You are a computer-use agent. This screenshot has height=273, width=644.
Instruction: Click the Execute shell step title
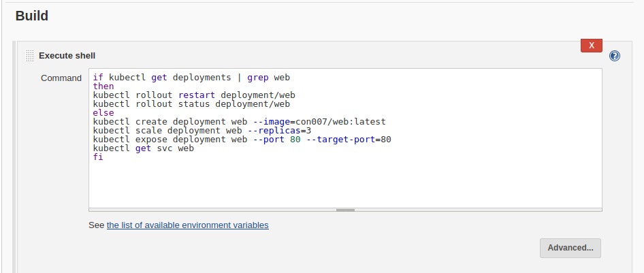(x=67, y=56)
